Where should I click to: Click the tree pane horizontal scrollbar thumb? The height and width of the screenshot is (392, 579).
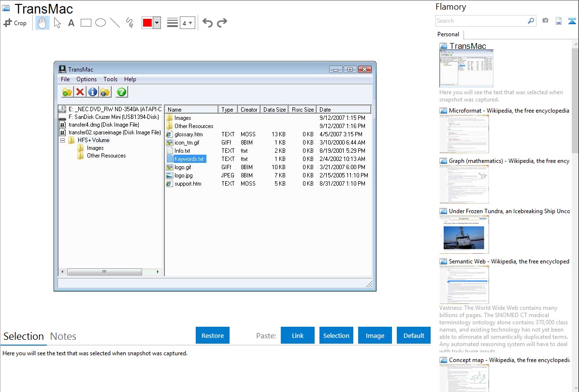click(x=104, y=272)
